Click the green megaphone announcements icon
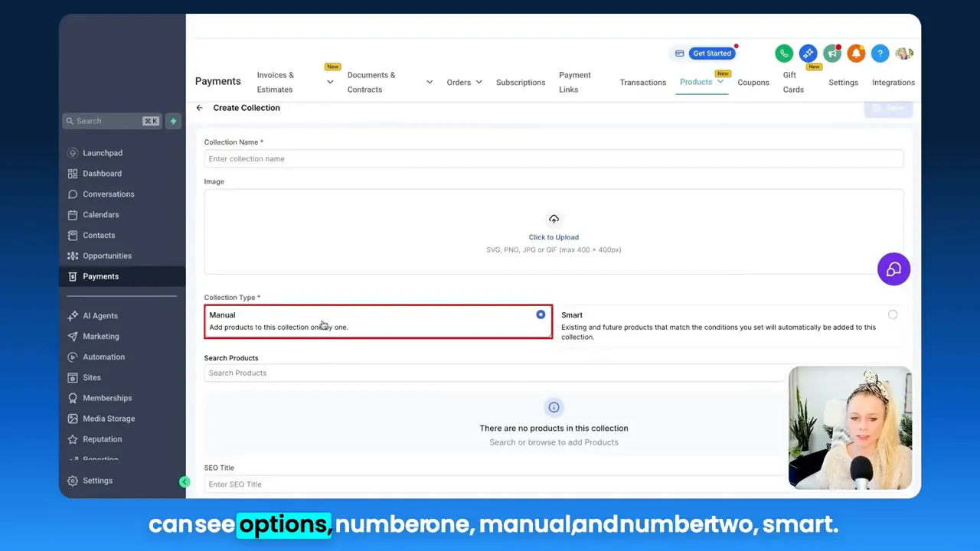980x551 pixels. point(832,54)
